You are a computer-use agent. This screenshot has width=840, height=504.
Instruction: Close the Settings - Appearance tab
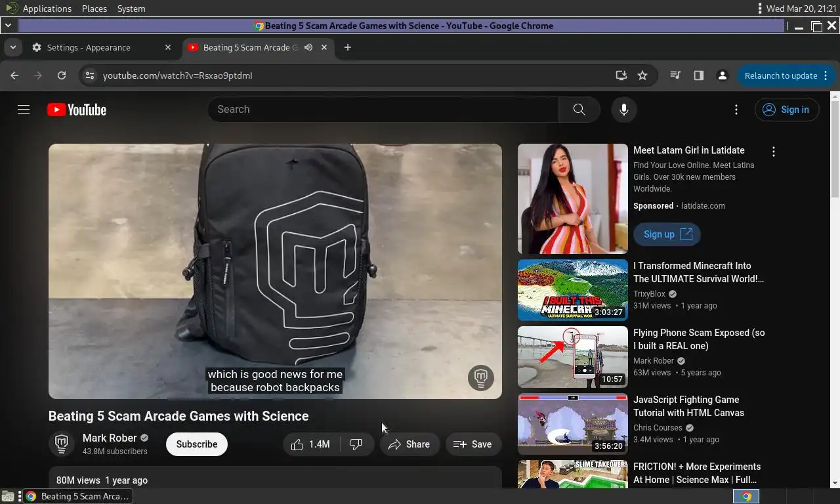click(x=168, y=47)
